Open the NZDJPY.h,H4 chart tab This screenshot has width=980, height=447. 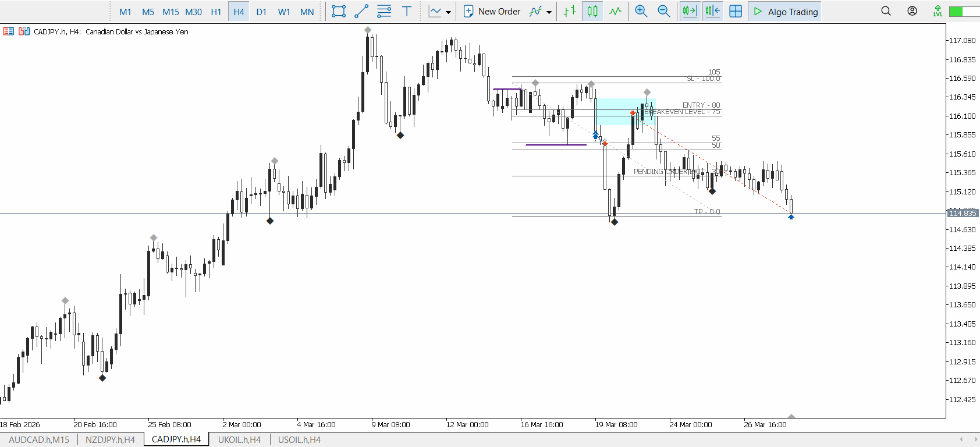click(110, 440)
